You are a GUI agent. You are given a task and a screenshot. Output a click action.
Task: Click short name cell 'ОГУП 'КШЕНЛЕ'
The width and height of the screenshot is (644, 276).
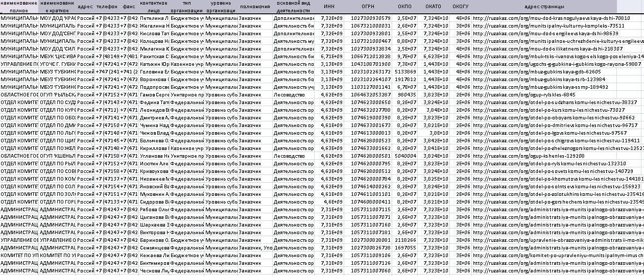[58, 156]
